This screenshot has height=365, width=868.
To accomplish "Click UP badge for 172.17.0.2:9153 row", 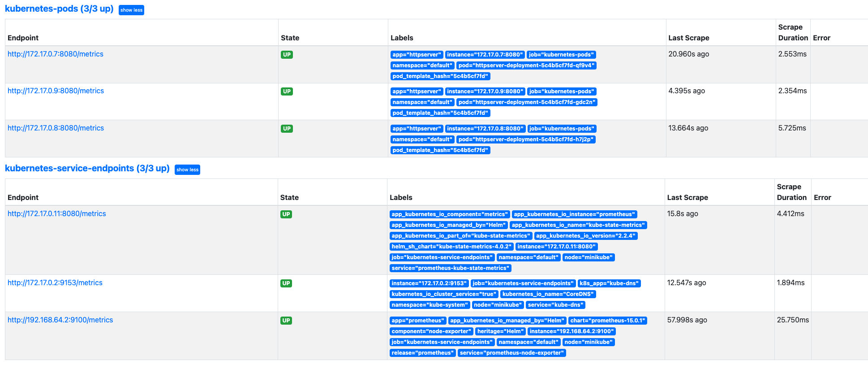I will [x=286, y=283].
